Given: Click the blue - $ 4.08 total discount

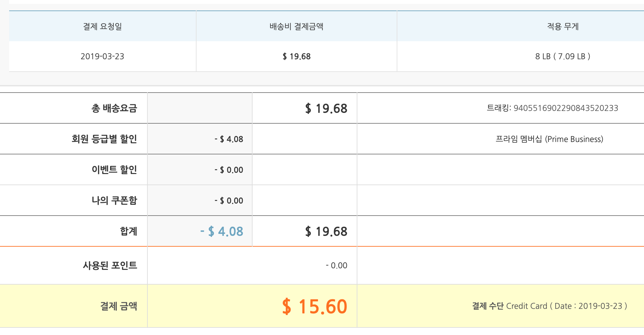Looking at the screenshot, I should (222, 231).
